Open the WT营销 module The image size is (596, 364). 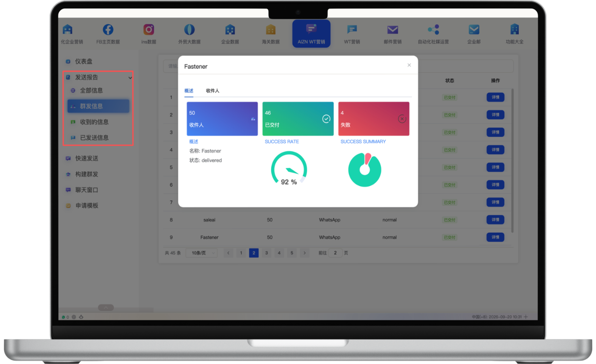[x=352, y=34]
